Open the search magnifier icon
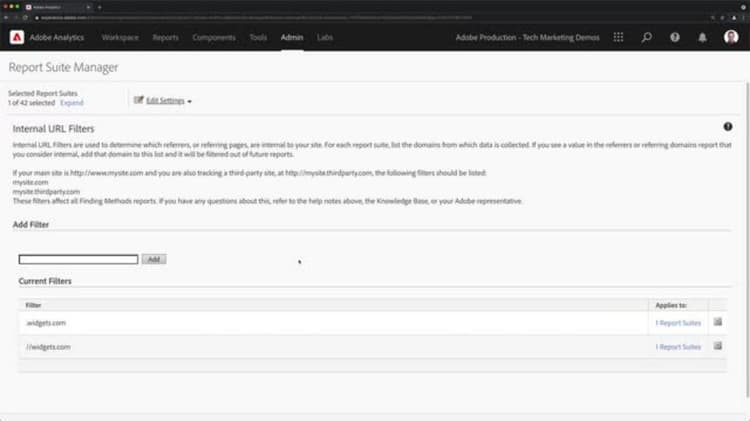The width and height of the screenshot is (750, 421). point(647,37)
